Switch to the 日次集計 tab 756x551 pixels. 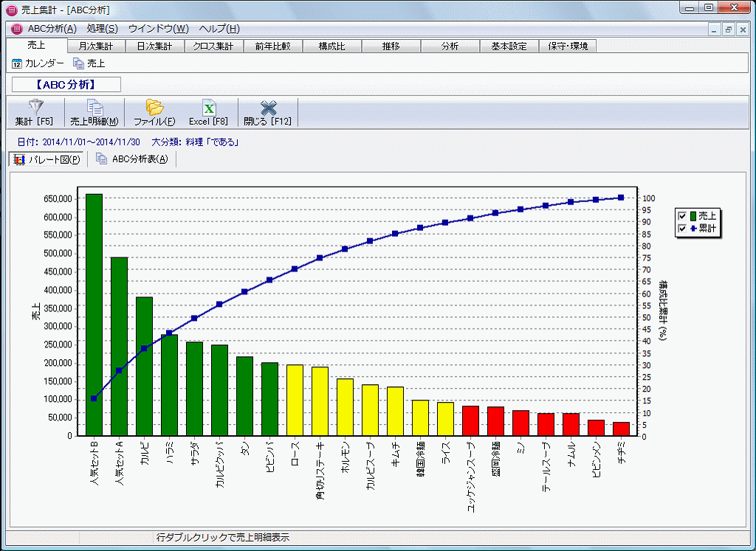(x=155, y=46)
